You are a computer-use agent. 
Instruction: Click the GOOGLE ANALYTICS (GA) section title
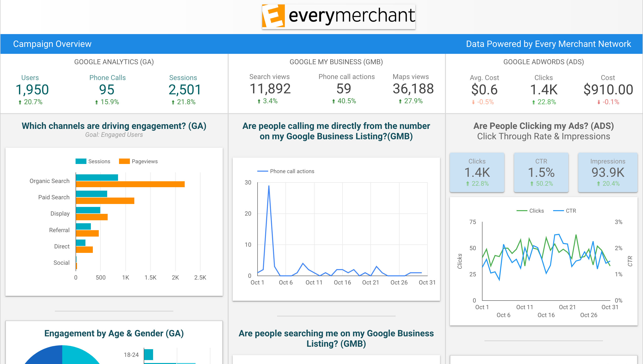tap(114, 62)
